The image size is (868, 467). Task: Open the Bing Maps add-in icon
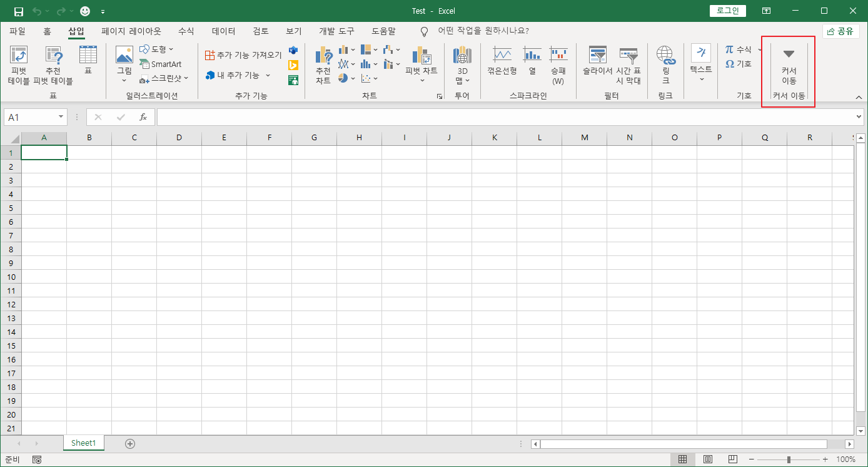pyautogui.click(x=293, y=65)
